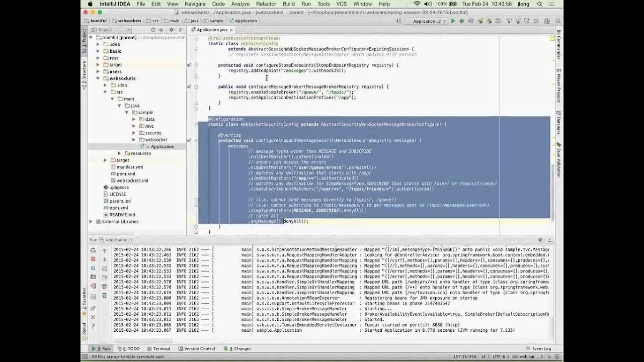Click websockets breadcrumb in navigation bar
Screen dimensions: 644x362
126,21
